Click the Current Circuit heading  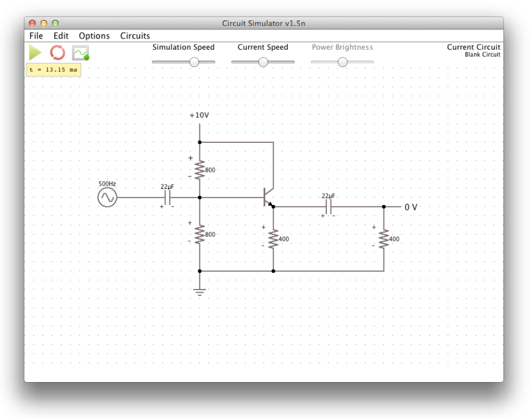click(474, 47)
